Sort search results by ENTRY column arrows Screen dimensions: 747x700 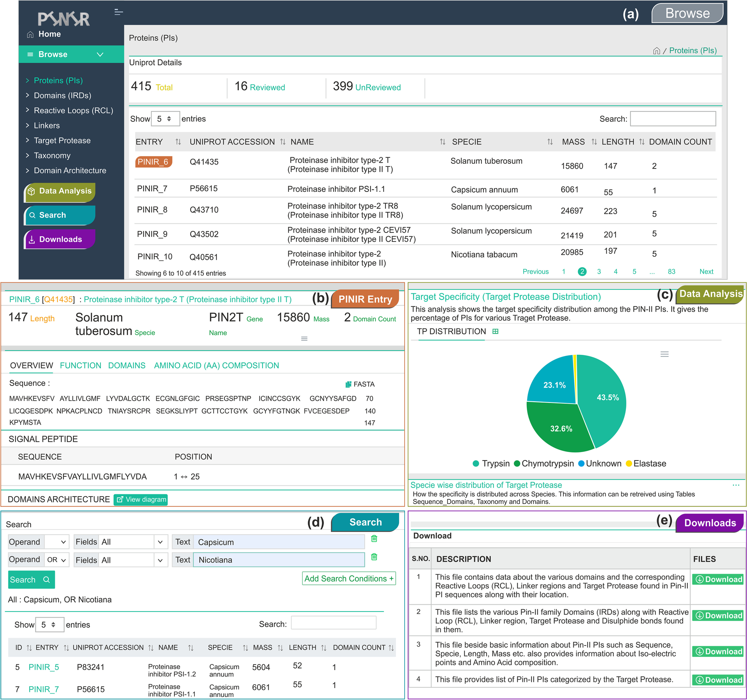tap(66, 648)
